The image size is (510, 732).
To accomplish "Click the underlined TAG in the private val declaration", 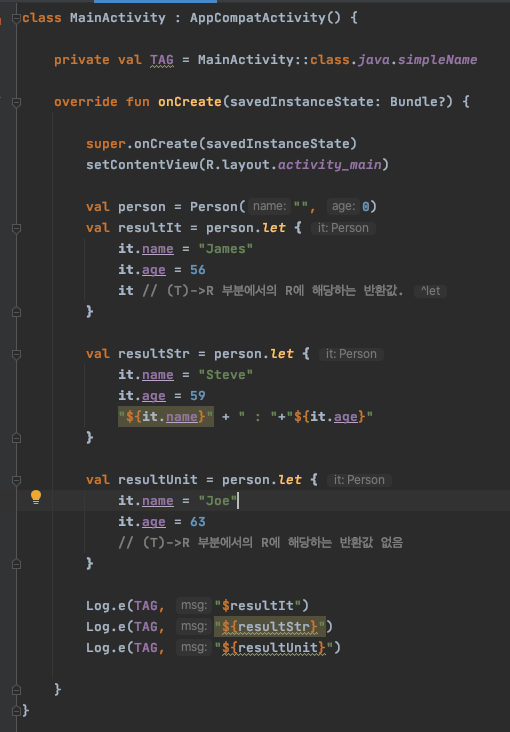I will (x=162, y=60).
